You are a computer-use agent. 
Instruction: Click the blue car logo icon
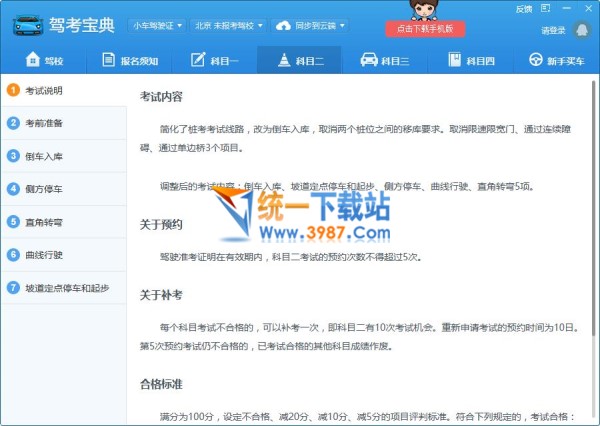click(x=27, y=26)
